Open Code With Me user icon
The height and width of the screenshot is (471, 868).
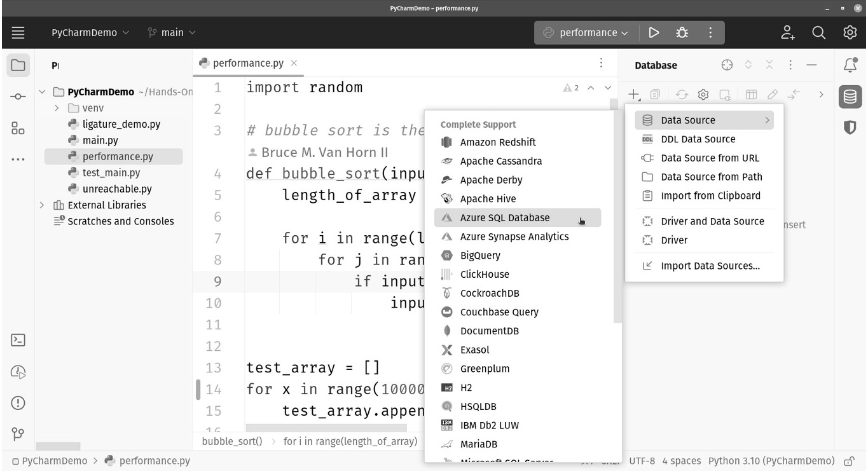pyautogui.click(x=789, y=32)
